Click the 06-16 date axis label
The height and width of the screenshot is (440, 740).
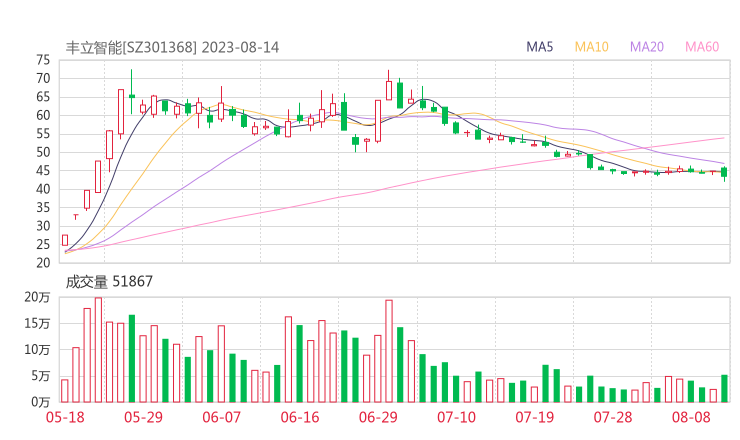point(300,417)
